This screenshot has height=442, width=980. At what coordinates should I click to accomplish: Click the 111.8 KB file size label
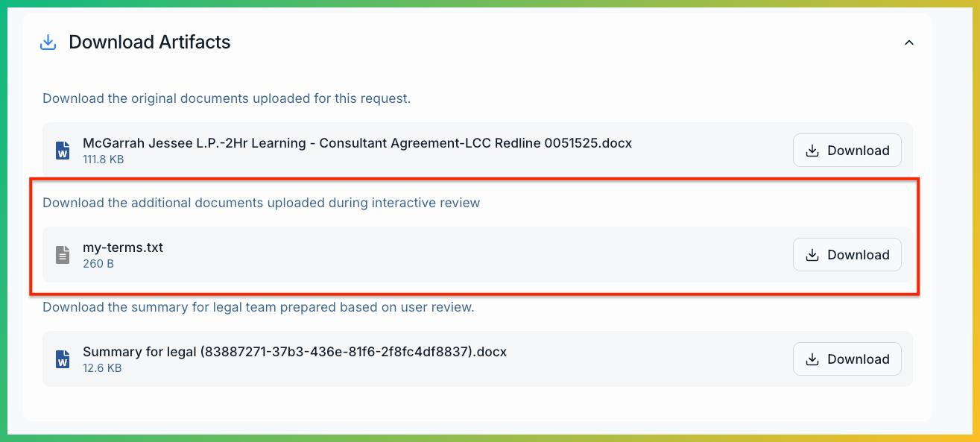103,160
